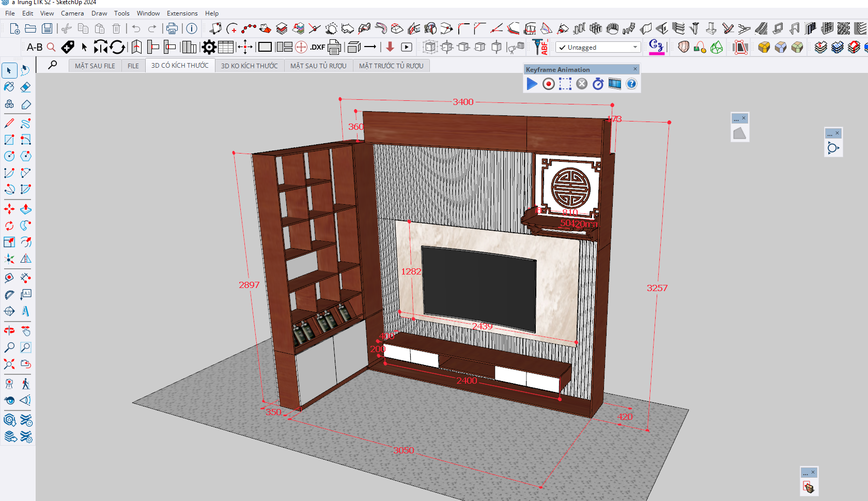Pick the Paint Bucket tool
Viewport: 868px width, 501px height.
9,87
